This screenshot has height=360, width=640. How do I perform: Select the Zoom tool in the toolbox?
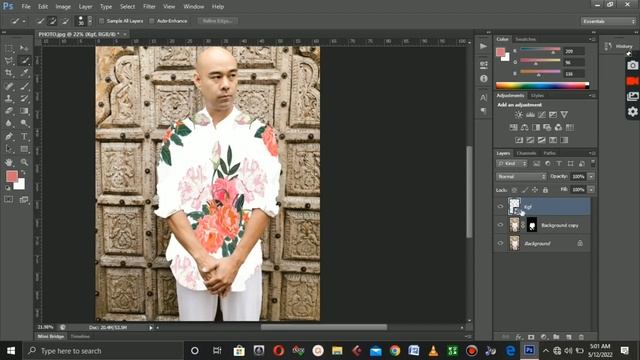24,162
